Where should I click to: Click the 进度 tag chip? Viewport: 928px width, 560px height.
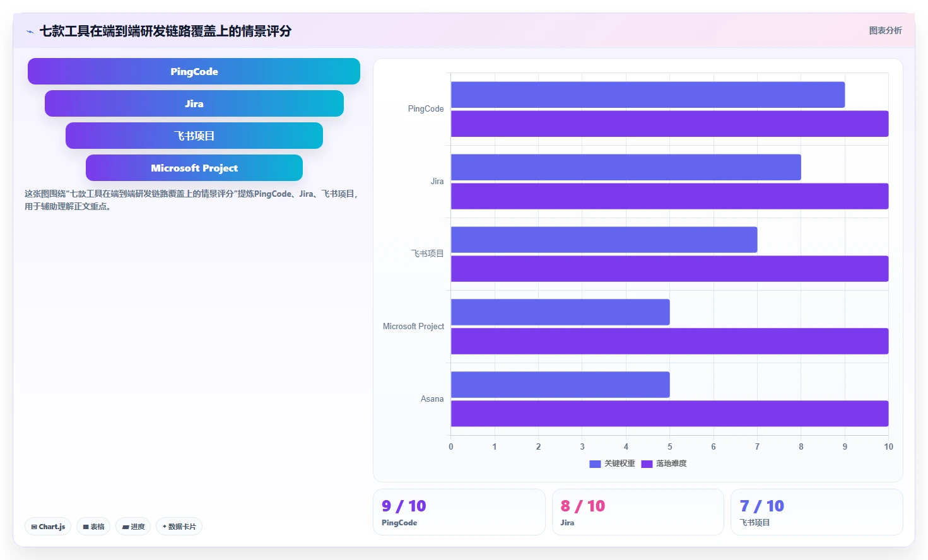[133, 527]
